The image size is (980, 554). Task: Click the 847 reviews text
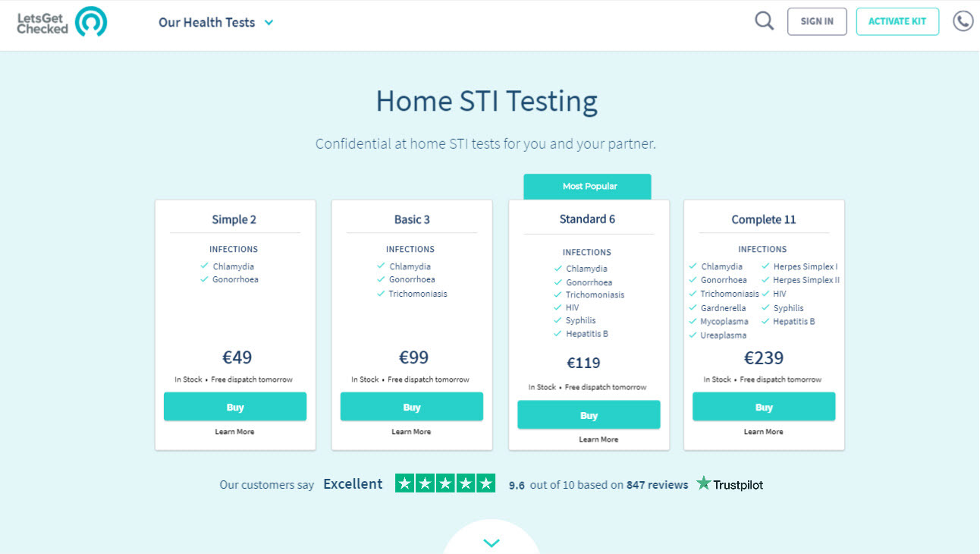point(658,484)
